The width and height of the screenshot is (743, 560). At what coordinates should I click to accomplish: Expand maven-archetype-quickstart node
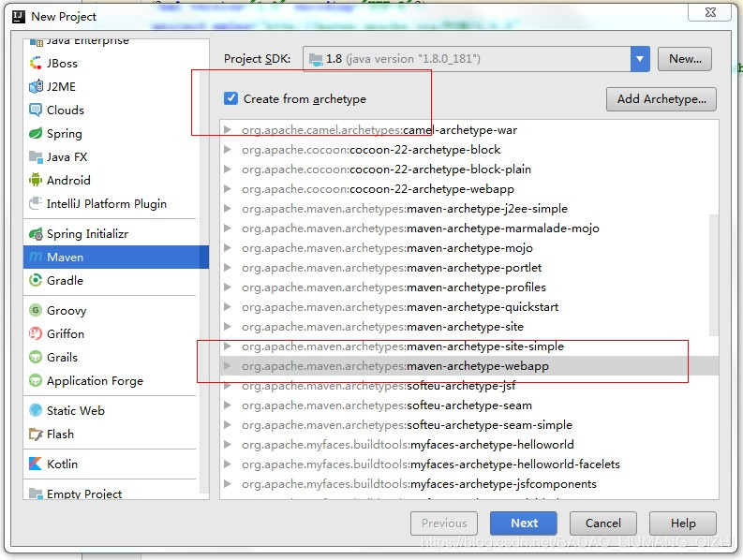pyautogui.click(x=228, y=306)
